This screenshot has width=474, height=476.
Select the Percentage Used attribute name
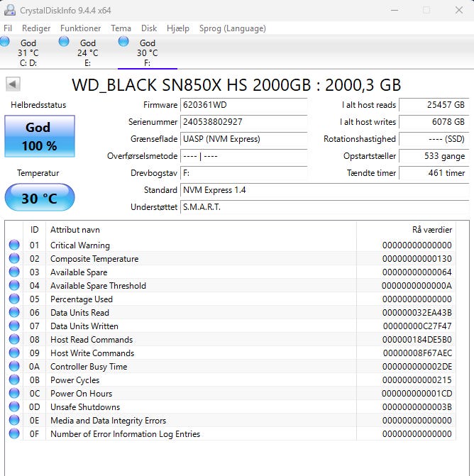pos(82,299)
